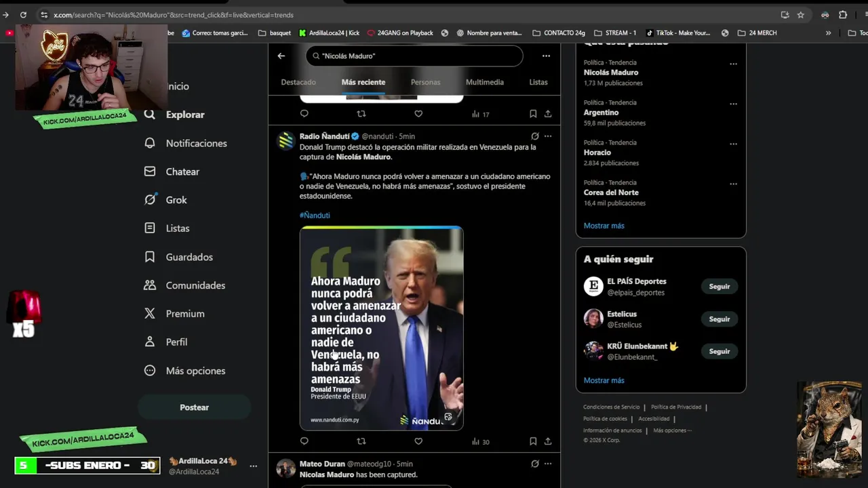Click the Postear button
The image size is (868, 488).
[195, 407]
